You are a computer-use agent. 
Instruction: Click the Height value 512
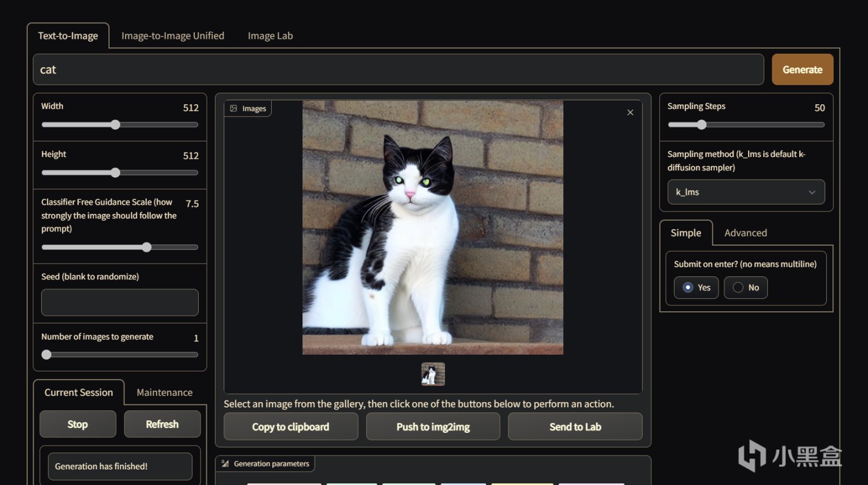[191, 156]
